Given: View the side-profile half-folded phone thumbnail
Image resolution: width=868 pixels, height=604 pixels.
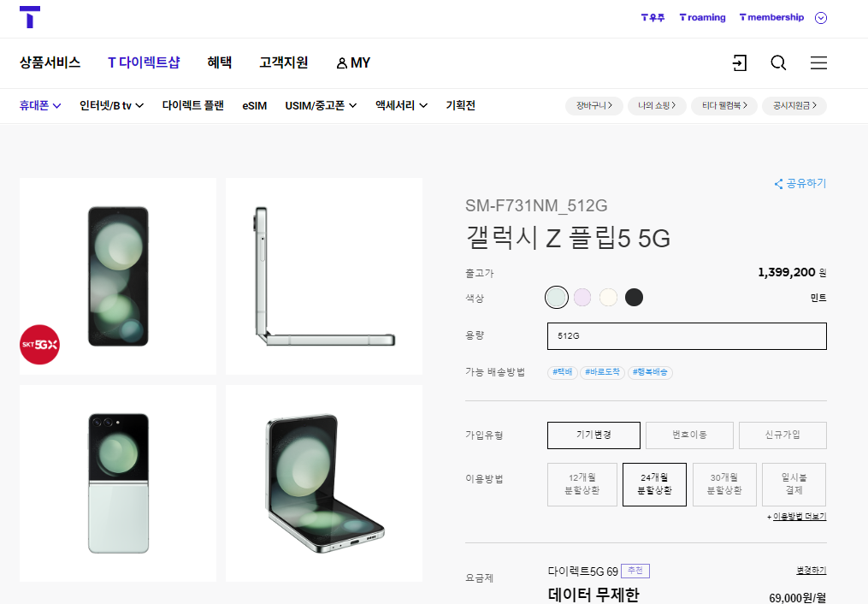Looking at the screenshot, I should (x=324, y=276).
